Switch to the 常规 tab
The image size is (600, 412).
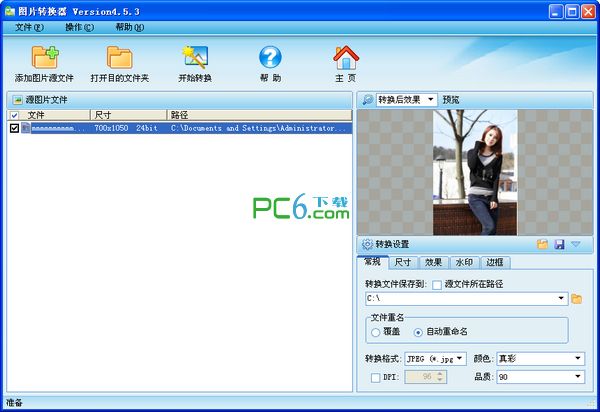pos(372,262)
